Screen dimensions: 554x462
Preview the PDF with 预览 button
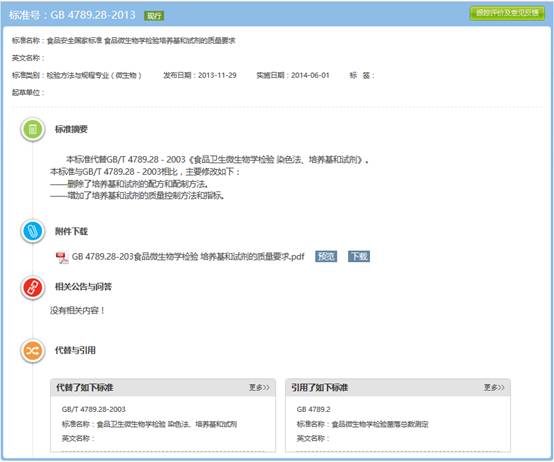point(326,256)
